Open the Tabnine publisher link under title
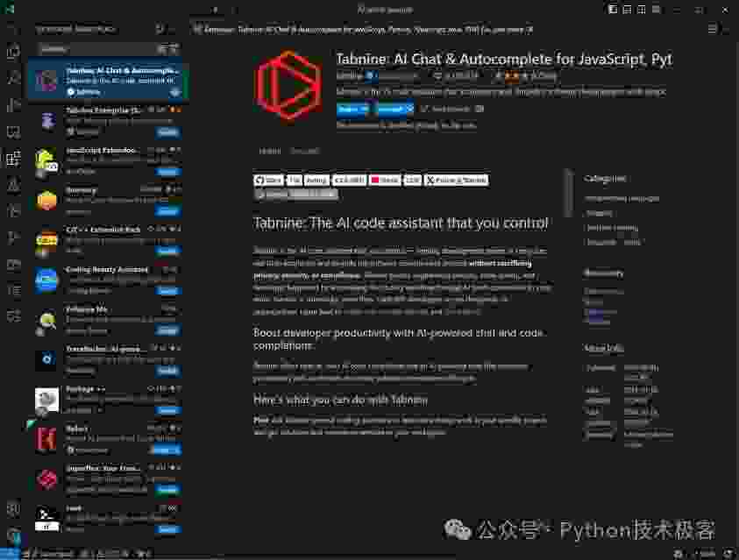This screenshot has height=560, width=739. 349,75
